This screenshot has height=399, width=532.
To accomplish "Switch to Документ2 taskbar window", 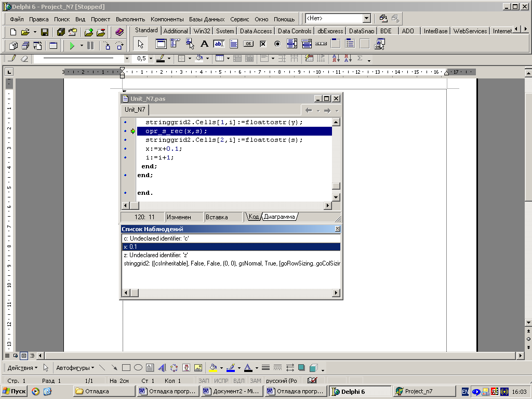I will pyautogui.click(x=231, y=391).
